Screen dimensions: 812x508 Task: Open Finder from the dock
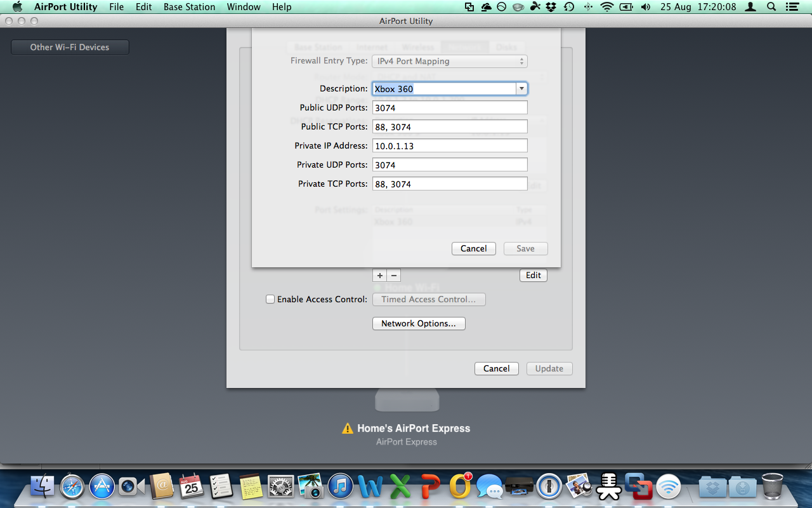tap(43, 486)
